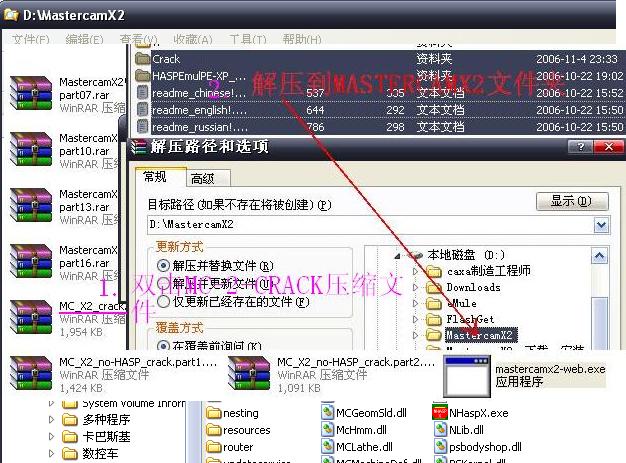626x463 pixels.
Task: Select the eMule folder in tree
Action: pos(462,303)
